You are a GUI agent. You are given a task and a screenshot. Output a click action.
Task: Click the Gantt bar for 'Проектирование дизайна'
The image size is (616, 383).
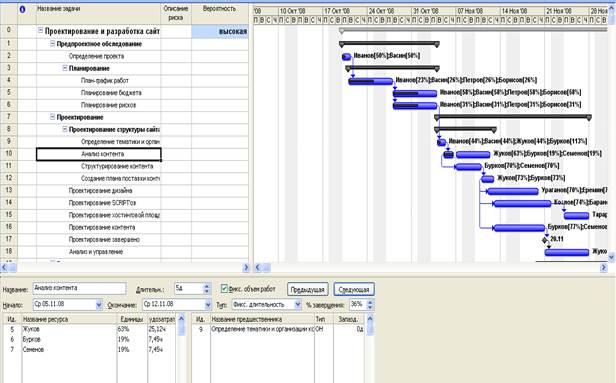pos(513,191)
